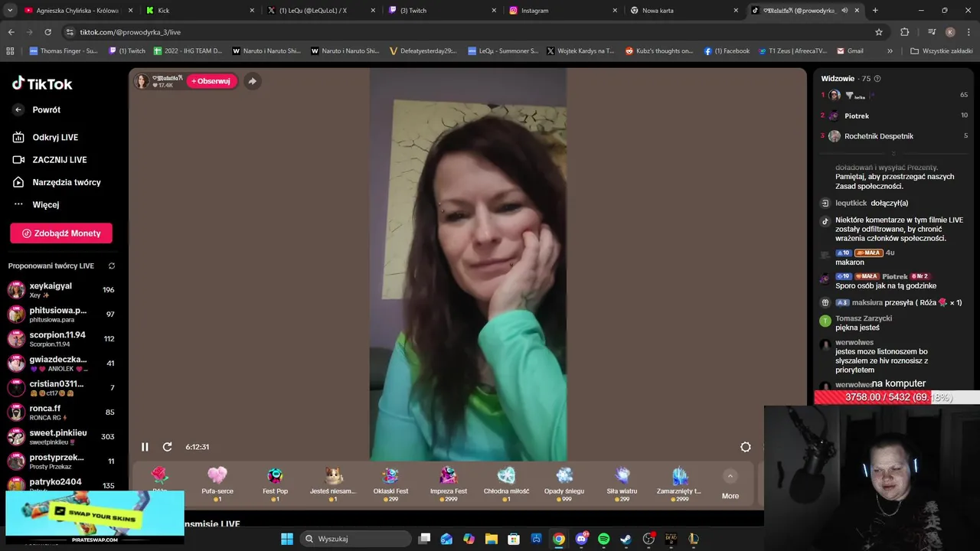Send the Jesteś niesam... gift
The height and width of the screenshot is (551, 980).
(333, 484)
